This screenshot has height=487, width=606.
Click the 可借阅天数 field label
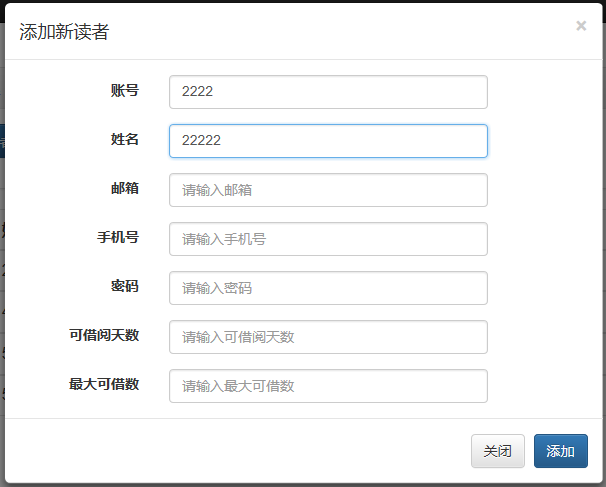coord(103,335)
